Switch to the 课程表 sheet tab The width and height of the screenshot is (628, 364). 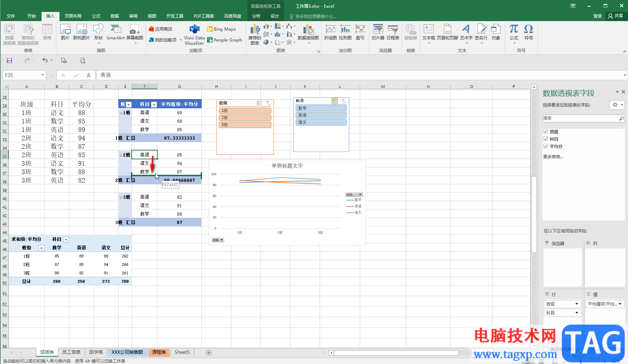(x=159, y=352)
